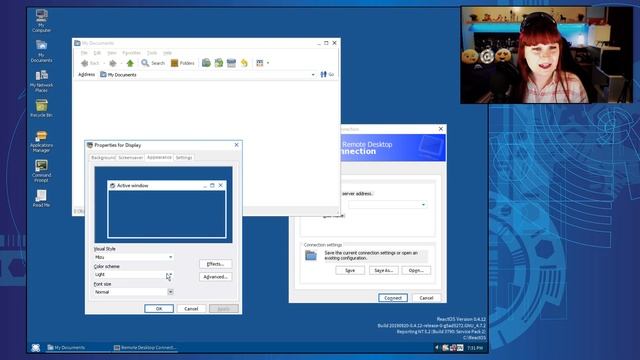This screenshot has width=640, height=360.
Task: Switch to Remote Desktop Connection taskbar button
Action: [x=145, y=347]
